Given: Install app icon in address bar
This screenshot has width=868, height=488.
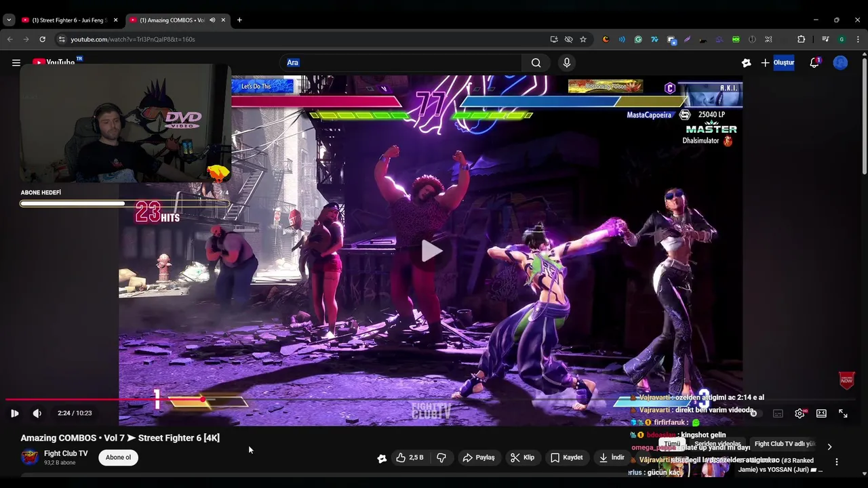Looking at the screenshot, I should [x=554, y=39].
